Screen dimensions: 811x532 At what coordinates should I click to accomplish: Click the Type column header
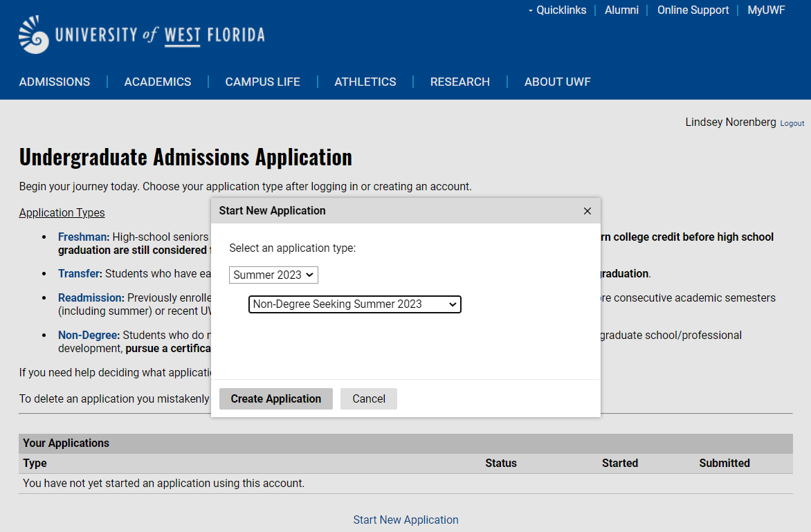pos(35,464)
